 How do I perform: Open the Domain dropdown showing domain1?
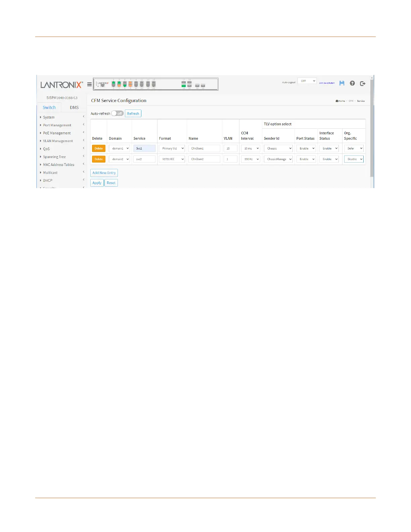[x=119, y=148]
